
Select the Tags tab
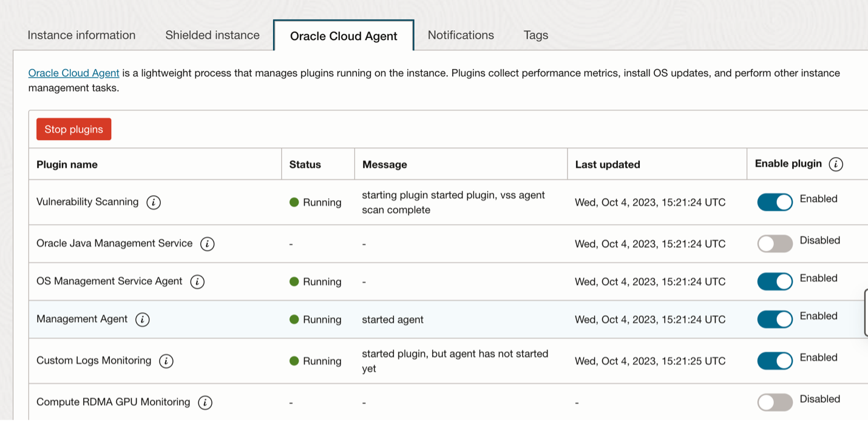click(x=536, y=35)
